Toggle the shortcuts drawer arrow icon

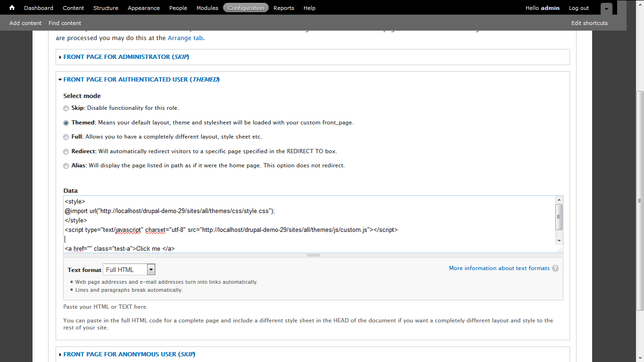coord(606,8)
